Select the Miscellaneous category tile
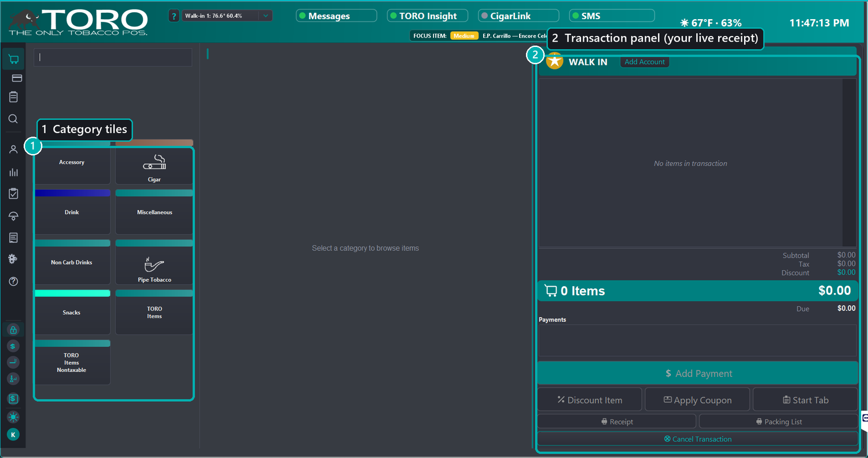The width and height of the screenshot is (868, 458). point(155,212)
